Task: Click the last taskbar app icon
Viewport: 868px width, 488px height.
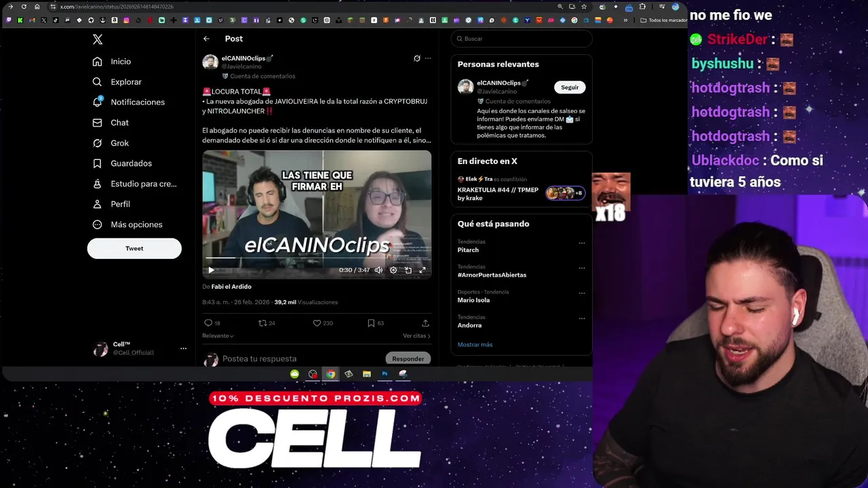Action: point(403,374)
